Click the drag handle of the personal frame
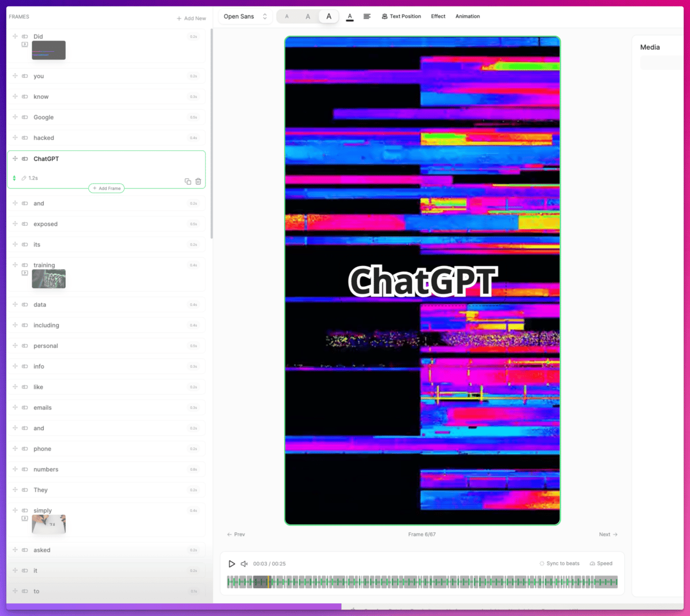 [x=15, y=345]
